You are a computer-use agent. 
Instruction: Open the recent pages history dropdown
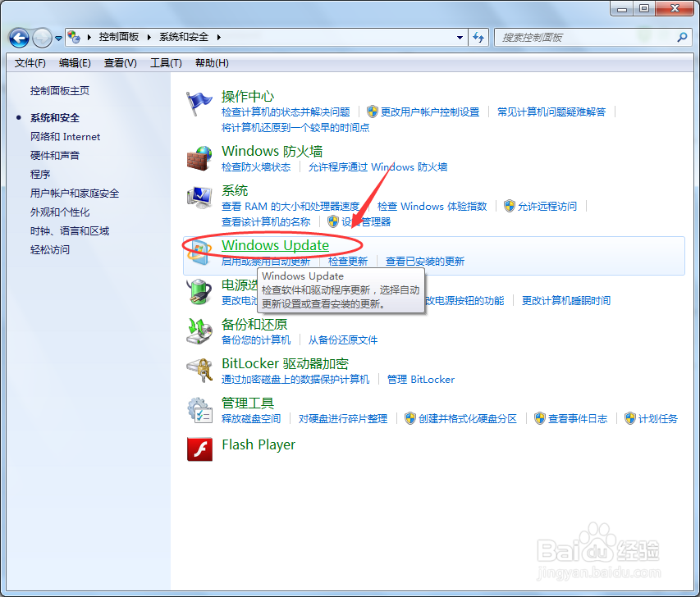57,38
